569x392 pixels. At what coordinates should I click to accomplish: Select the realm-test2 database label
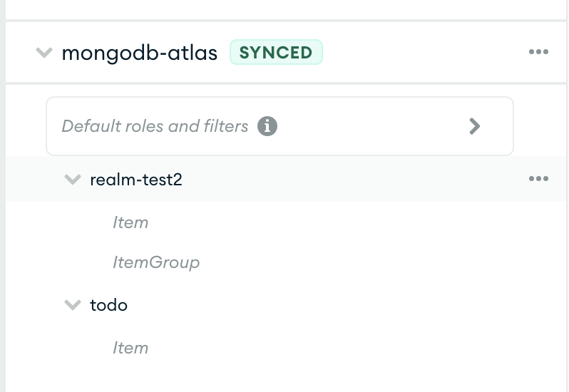click(136, 180)
